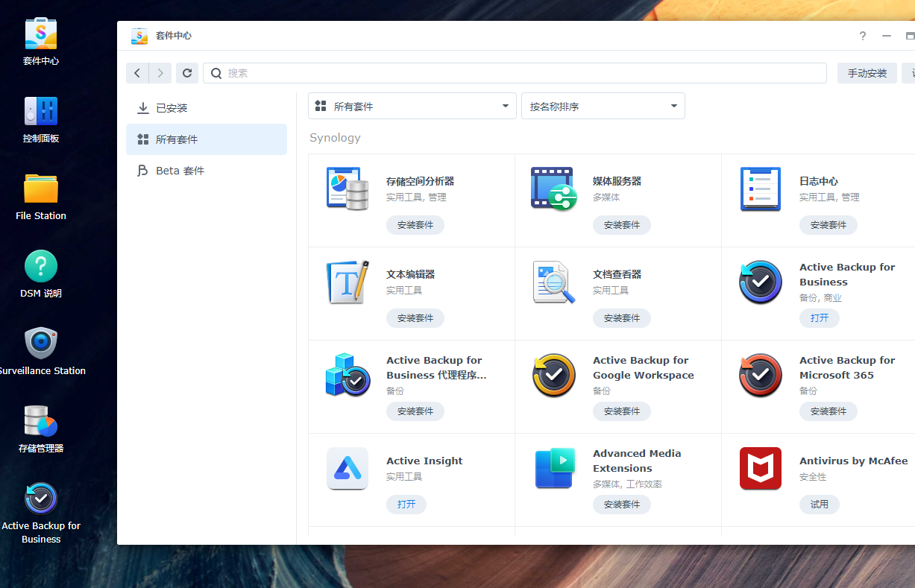Click the 套件中心 window title icon
The height and width of the screenshot is (588, 915).
coord(139,36)
